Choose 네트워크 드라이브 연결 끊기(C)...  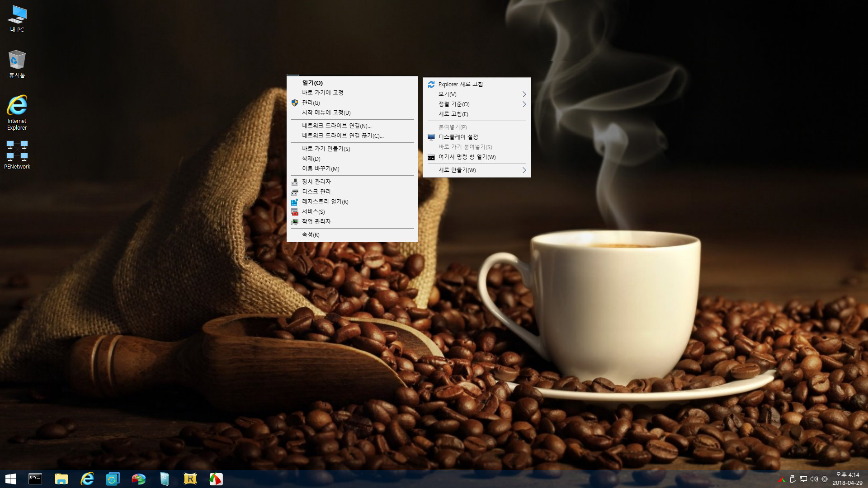coord(352,136)
